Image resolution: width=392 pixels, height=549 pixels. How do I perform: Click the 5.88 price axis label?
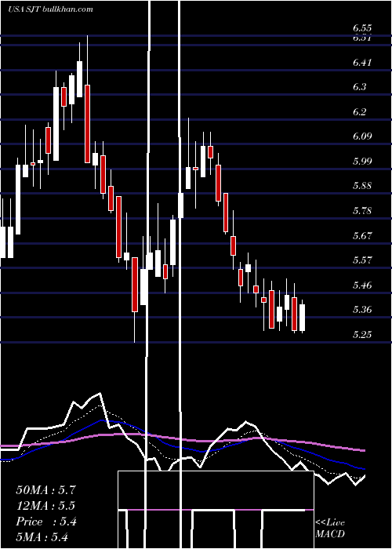tap(362, 186)
